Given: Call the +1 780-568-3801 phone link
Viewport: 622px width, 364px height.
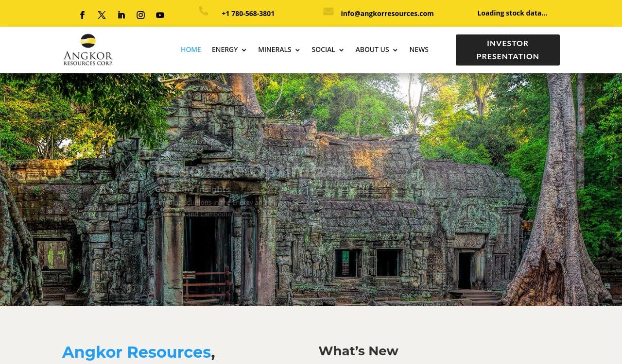Looking at the screenshot, I should (x=248, y=14).
